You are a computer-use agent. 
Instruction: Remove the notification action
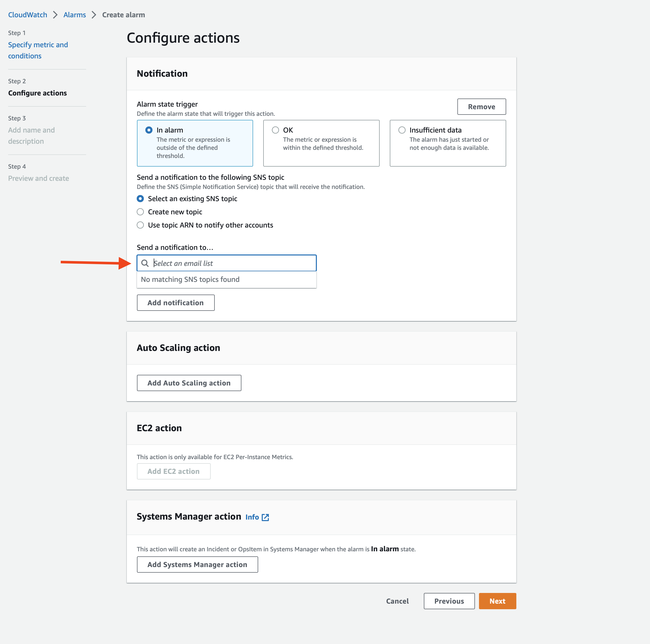point(481,107)
